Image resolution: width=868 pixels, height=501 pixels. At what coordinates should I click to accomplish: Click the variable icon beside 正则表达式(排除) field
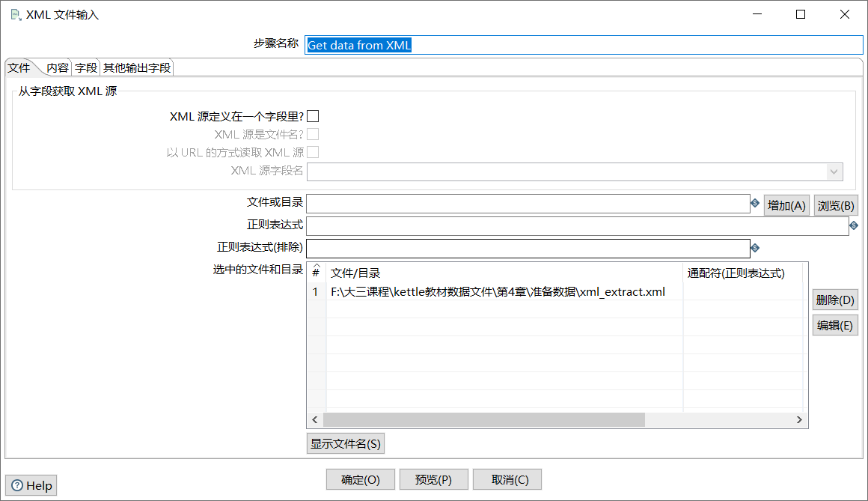754,248
